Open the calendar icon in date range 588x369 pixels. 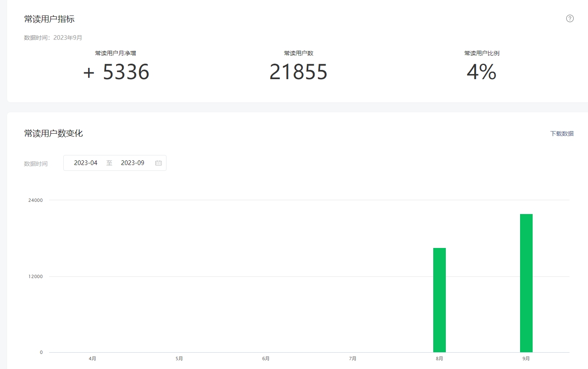point(159,163)
